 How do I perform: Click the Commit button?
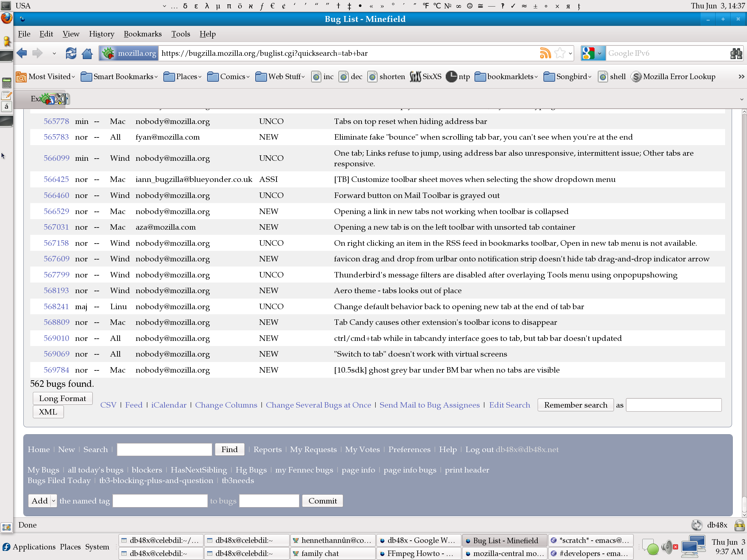tap(322, 501)
